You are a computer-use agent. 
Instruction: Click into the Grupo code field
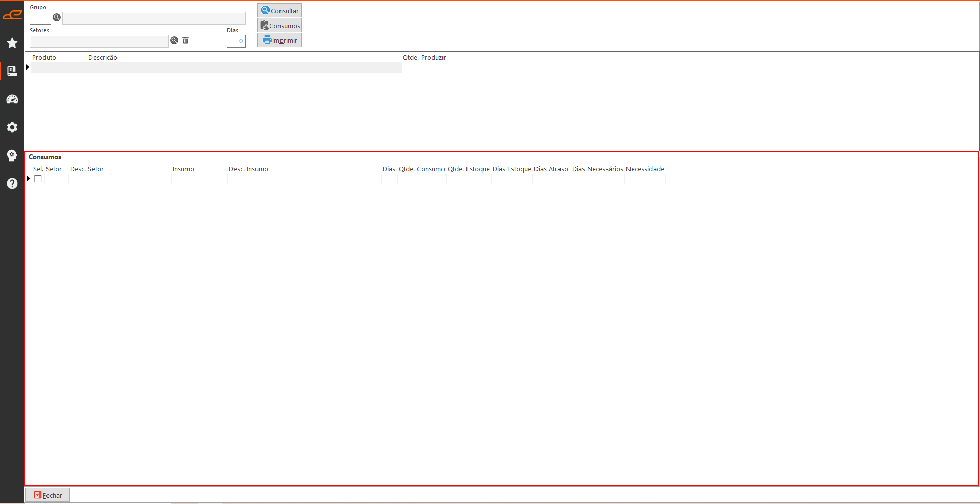click(40, 18)
